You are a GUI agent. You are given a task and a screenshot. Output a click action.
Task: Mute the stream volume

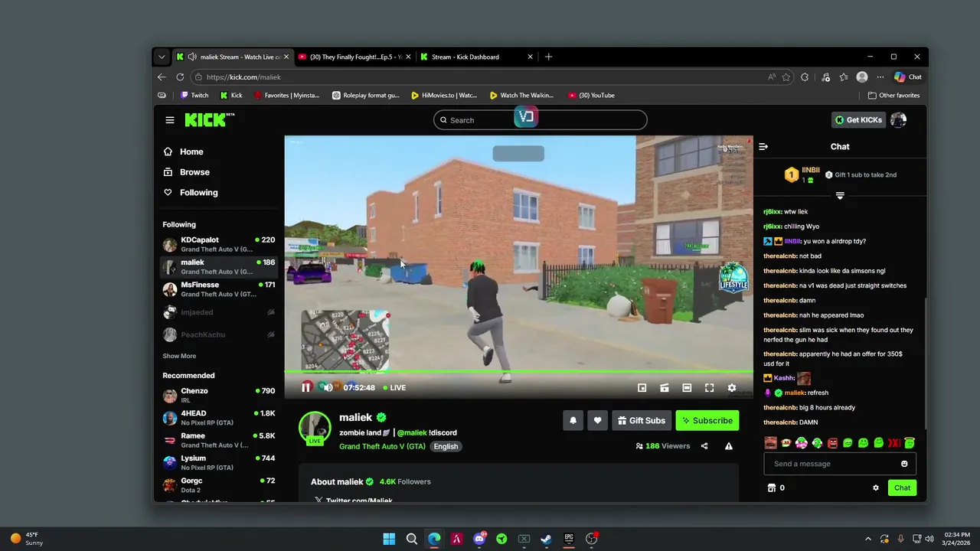(328, 388)
